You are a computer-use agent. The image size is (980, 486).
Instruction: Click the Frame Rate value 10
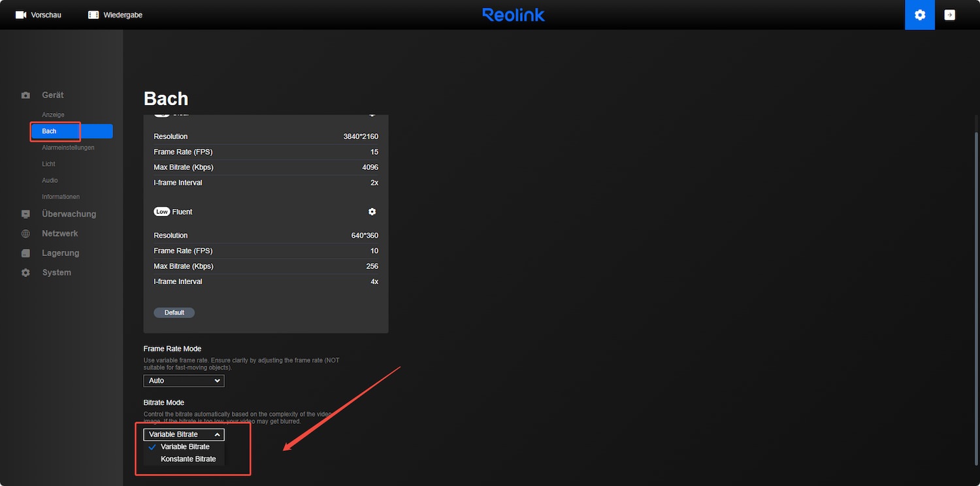(x=374, y=251)
